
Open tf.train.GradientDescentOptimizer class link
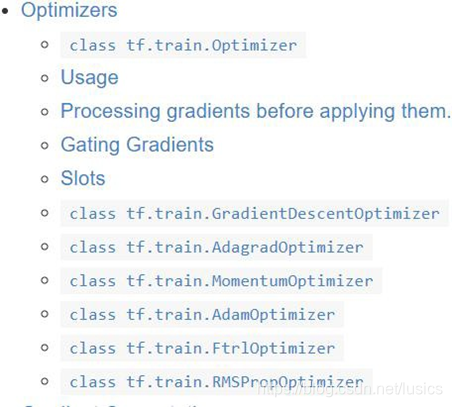254,214
